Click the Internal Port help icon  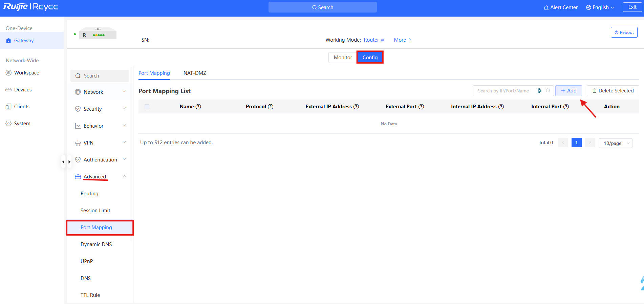click(566, 107)
